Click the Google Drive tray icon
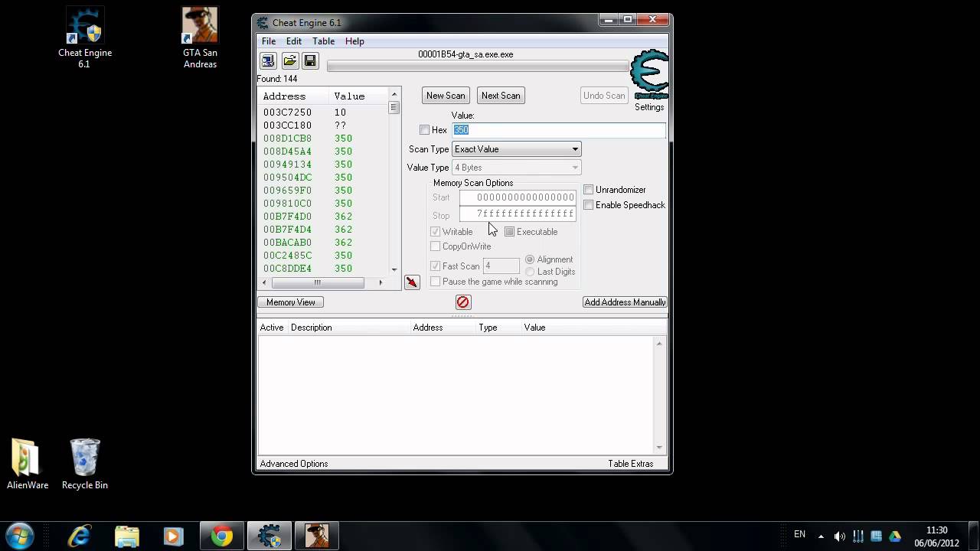980x551 pixels. 895,536
